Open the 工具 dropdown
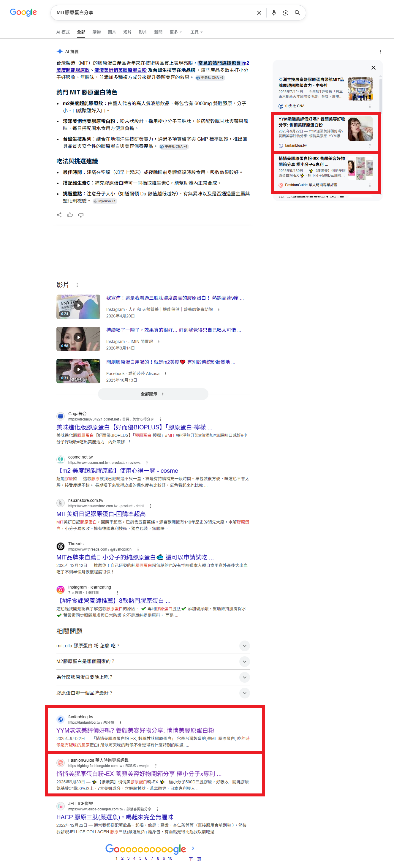394x868 pixels. (x=197, y=32)
